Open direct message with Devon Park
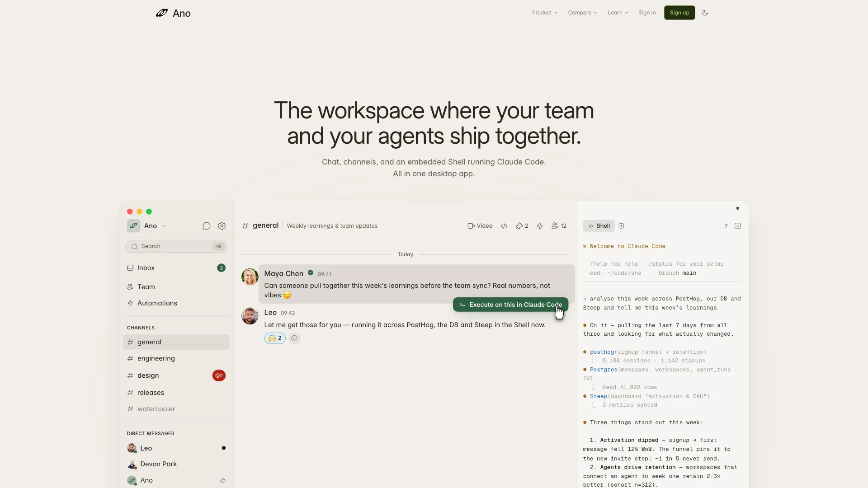This screenshot has width=868, height=488. click(176, 464)
